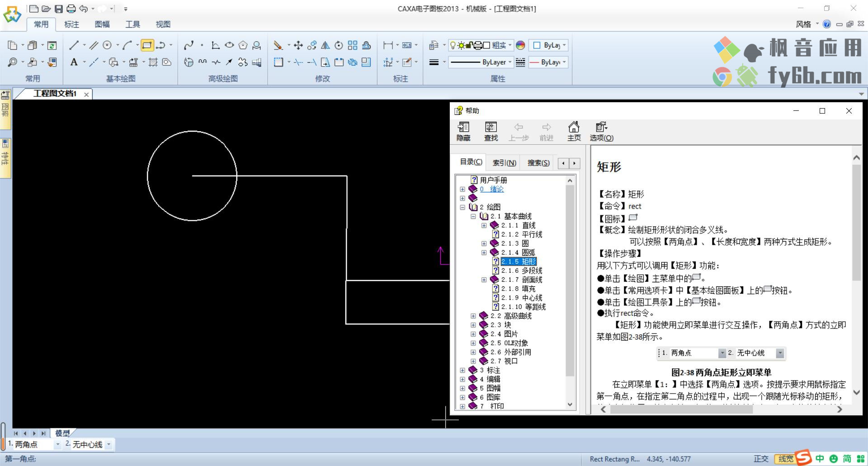The image size is (868, 466).
Task: Click the Zoom magnifier tool
Action: tap(13, 62)
